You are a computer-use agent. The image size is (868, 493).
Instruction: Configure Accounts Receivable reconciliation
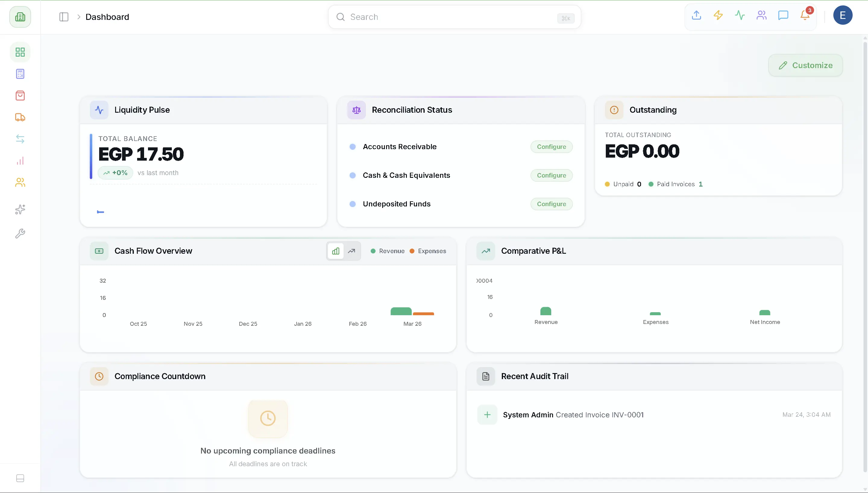click(551, 147)
